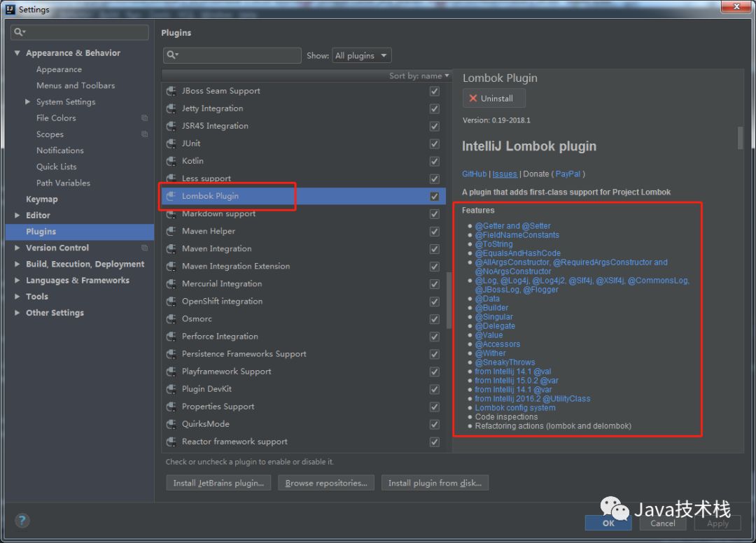This screenshot has width=756, height=543.
Task: Open the Show All plugins dropdown
Action: click(x=362, y=55)
